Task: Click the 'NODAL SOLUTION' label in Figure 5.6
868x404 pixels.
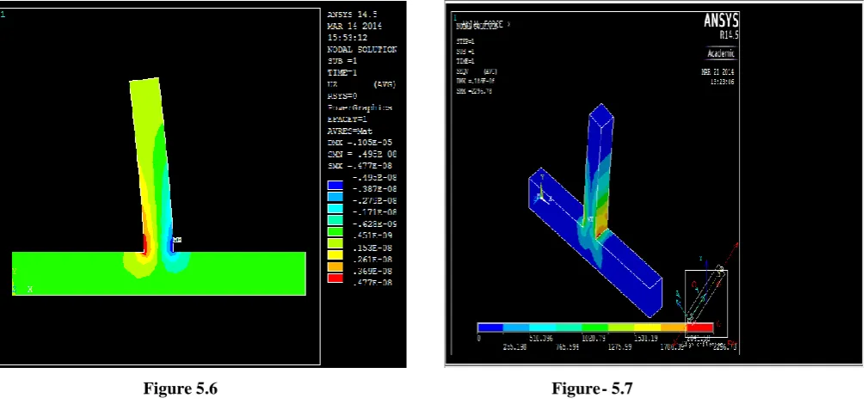Action: tap(362, 50)
